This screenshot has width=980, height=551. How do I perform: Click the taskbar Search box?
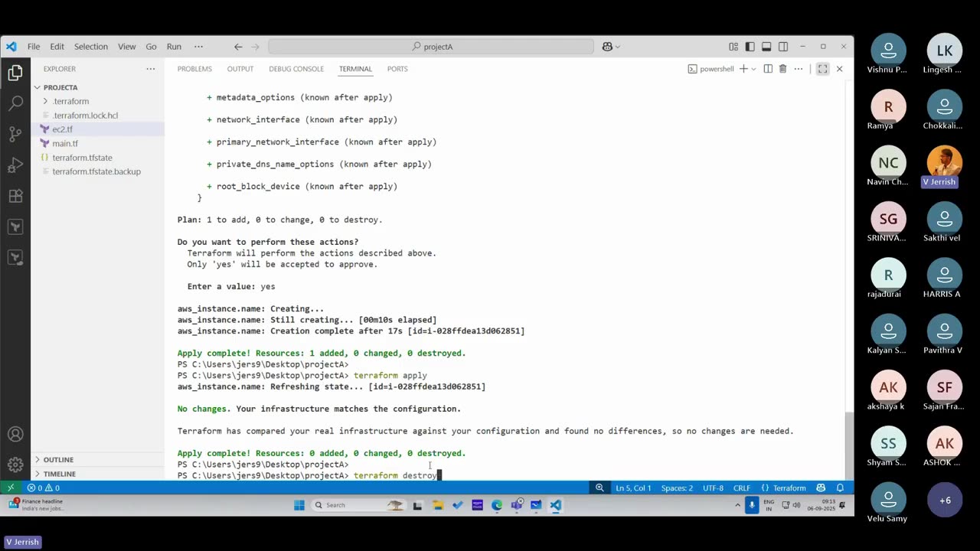[x=358, y=505]
